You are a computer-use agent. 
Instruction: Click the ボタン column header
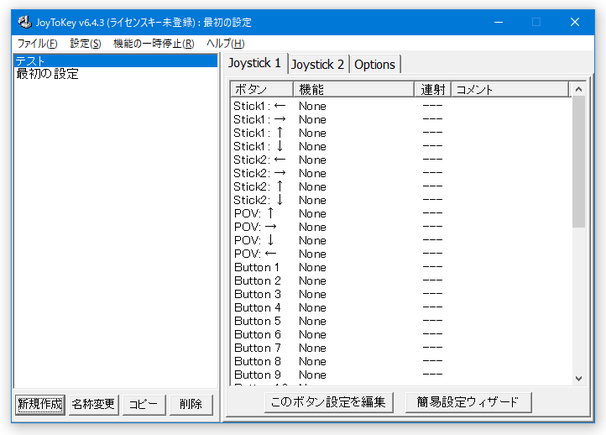coord(262,89)
